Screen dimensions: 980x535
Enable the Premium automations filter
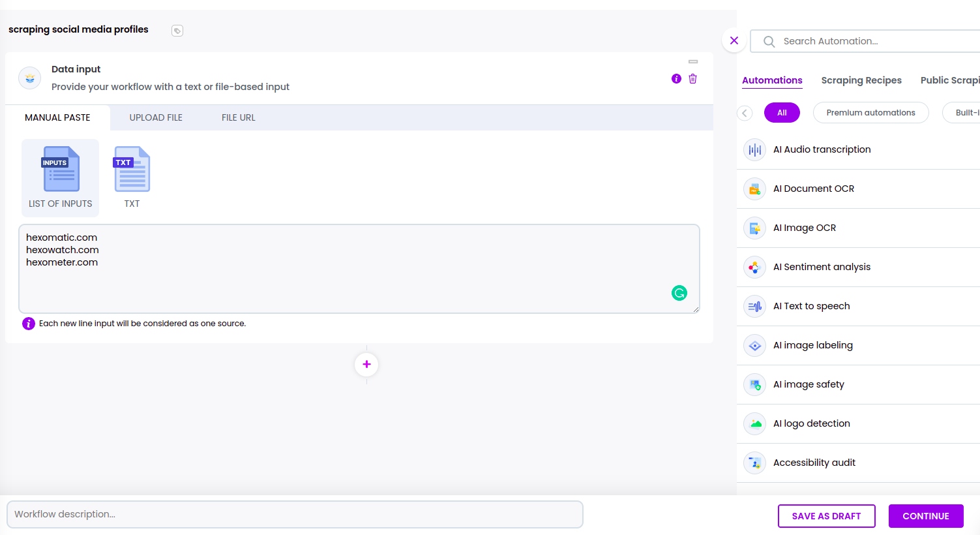pos(870,112)
